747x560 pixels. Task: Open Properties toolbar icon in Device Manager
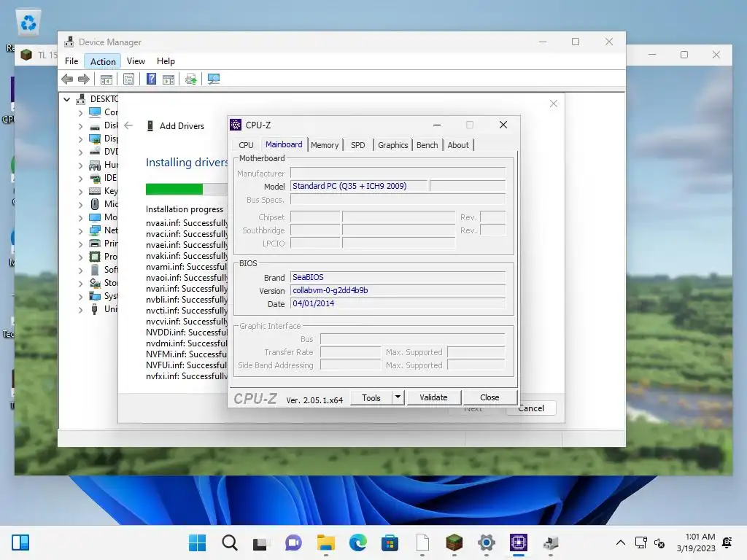click(x=128, y=79)
